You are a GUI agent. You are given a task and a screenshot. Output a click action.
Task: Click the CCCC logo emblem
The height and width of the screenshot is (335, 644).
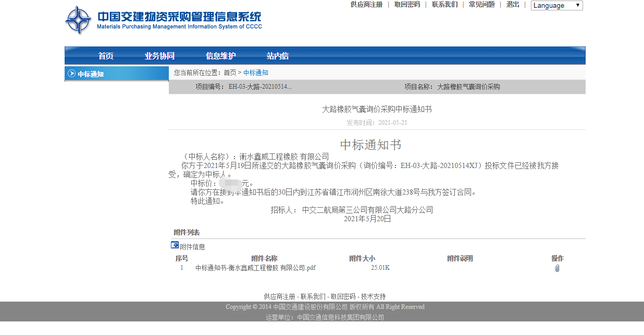[x=79, y=20]
